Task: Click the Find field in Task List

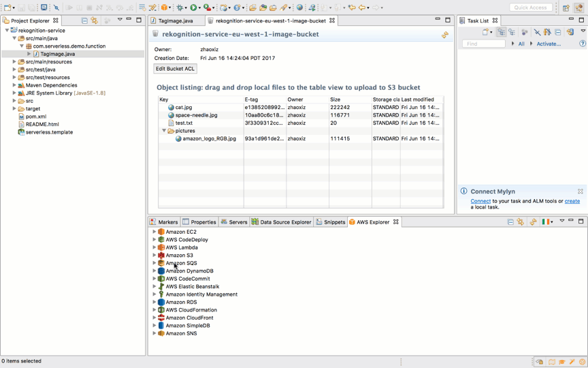Action: pos(484,44)
